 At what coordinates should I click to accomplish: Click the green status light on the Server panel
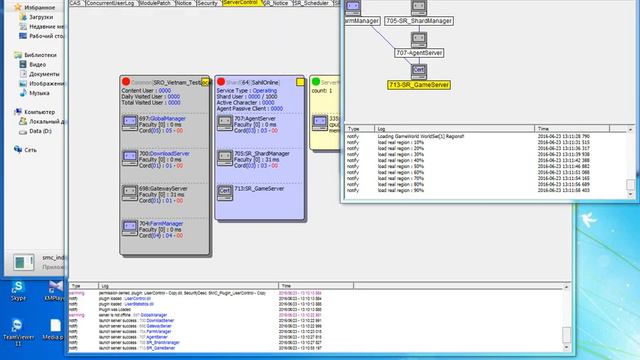316,82
